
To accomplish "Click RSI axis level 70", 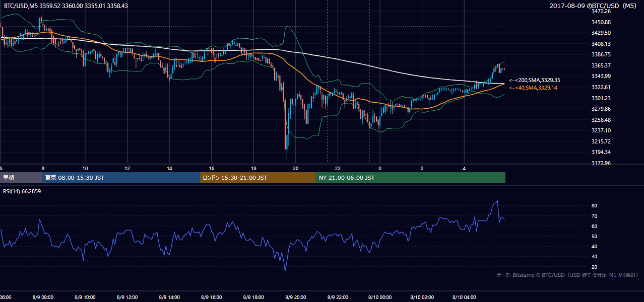I will point(595,216).
